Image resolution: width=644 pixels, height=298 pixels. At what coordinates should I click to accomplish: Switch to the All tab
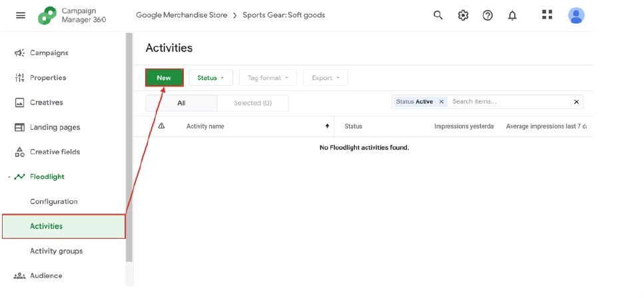[x=181, y=103]
